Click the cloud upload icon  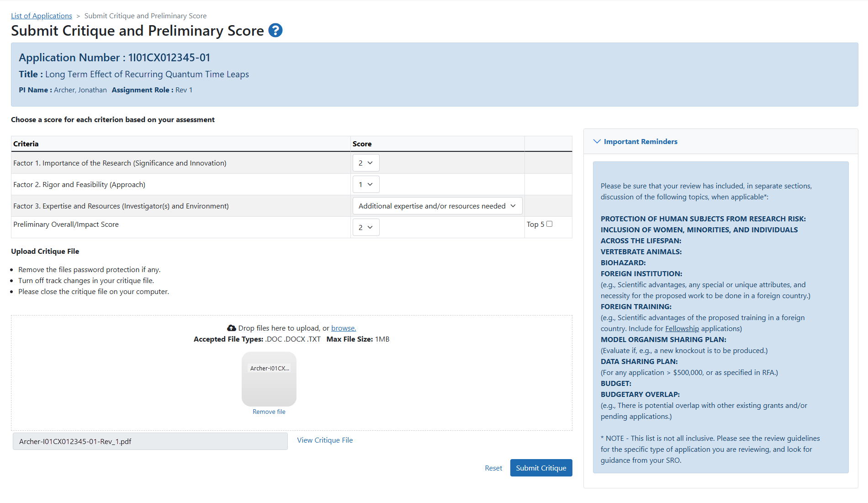[x=232, y=328]
